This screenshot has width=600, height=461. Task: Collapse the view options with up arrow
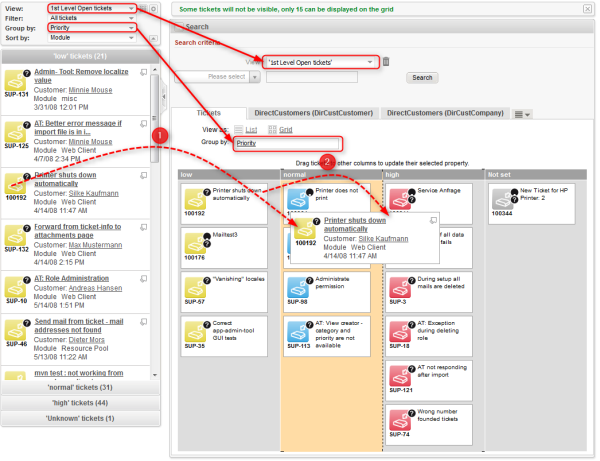(153, 38)
